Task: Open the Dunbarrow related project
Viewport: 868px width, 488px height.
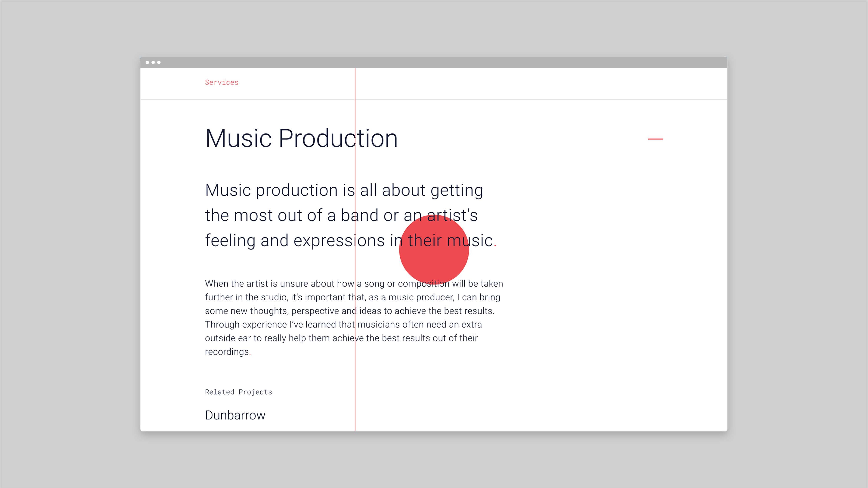Action: point(235,415)
